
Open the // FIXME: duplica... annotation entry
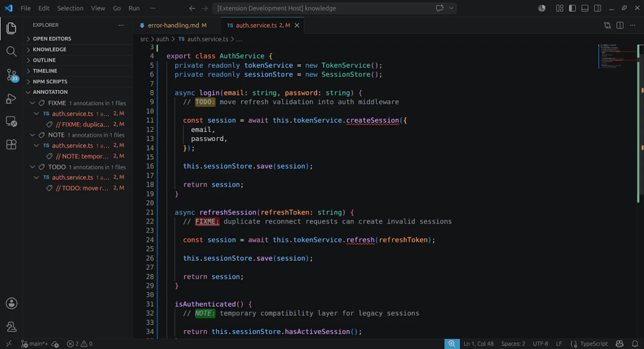tap(78, 124)
